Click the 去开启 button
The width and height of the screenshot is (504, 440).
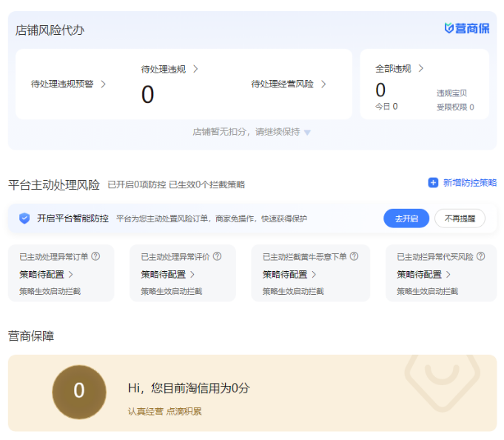pyautogui.click(x=406, y=219)
